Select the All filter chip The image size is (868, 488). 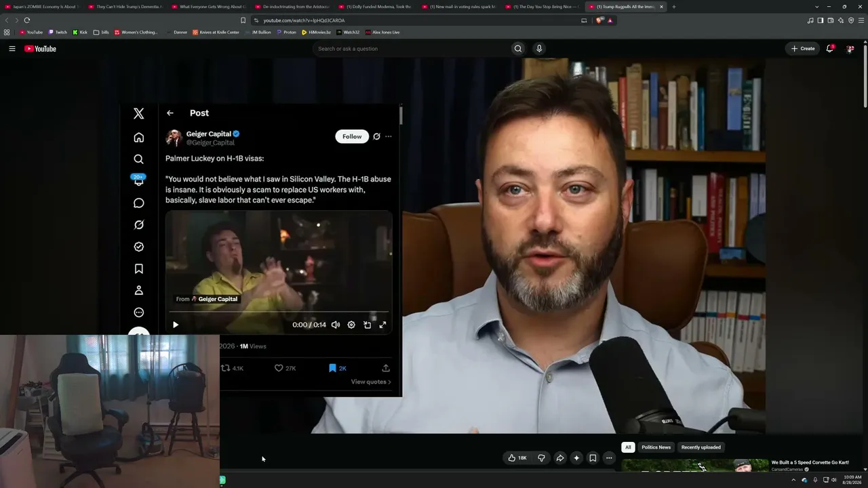coord(628,447)
